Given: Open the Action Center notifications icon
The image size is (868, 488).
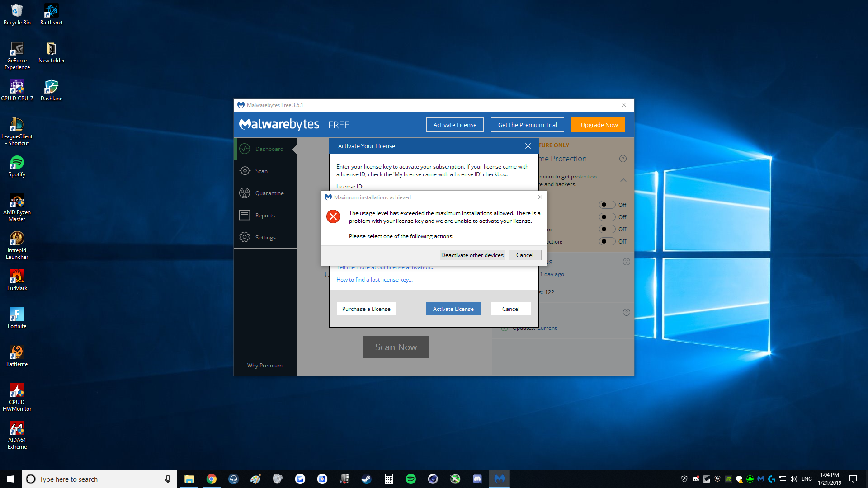Looking at the screenshot, I should [x=853, y=479].
